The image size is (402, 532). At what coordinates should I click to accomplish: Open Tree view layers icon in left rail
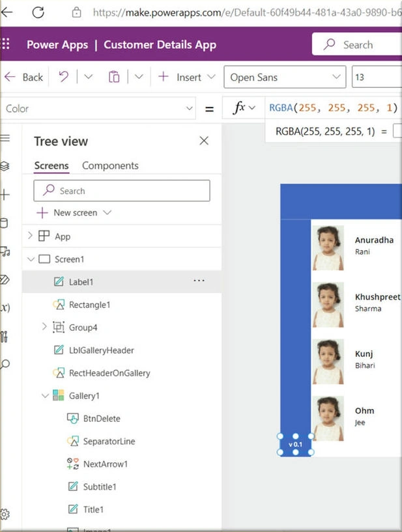click(5, 166)
